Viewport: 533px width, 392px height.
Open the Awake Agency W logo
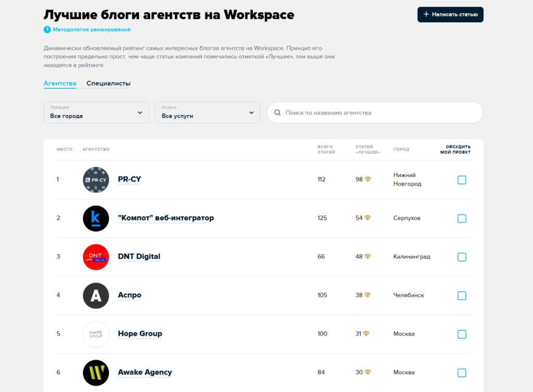(x=96, y=373)
